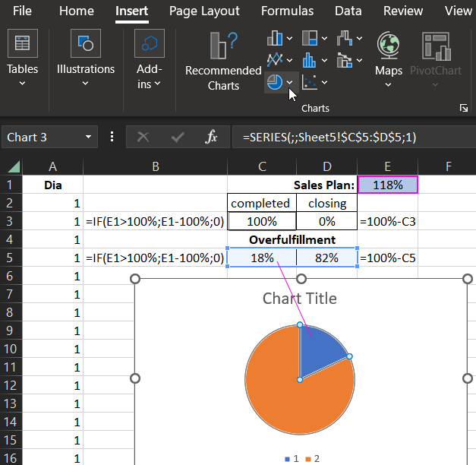Click the Insert Function fx button
The height and width of the screenshot is (465, 476).
(212, 138)
